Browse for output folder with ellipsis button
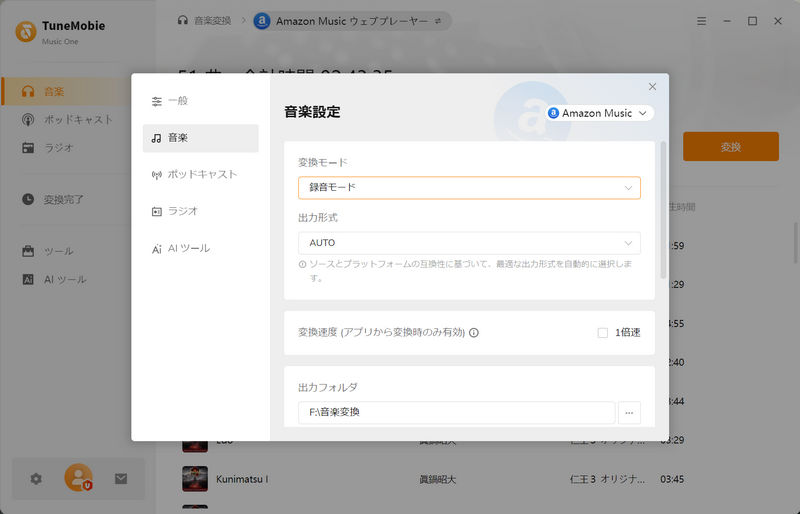Image resolution: width=800 pixels, height=514 pixels. coord(629,412)
